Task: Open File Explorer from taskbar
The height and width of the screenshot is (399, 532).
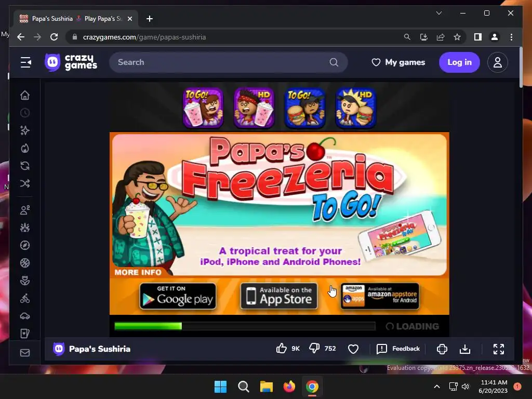Action: tap(267, 387)
